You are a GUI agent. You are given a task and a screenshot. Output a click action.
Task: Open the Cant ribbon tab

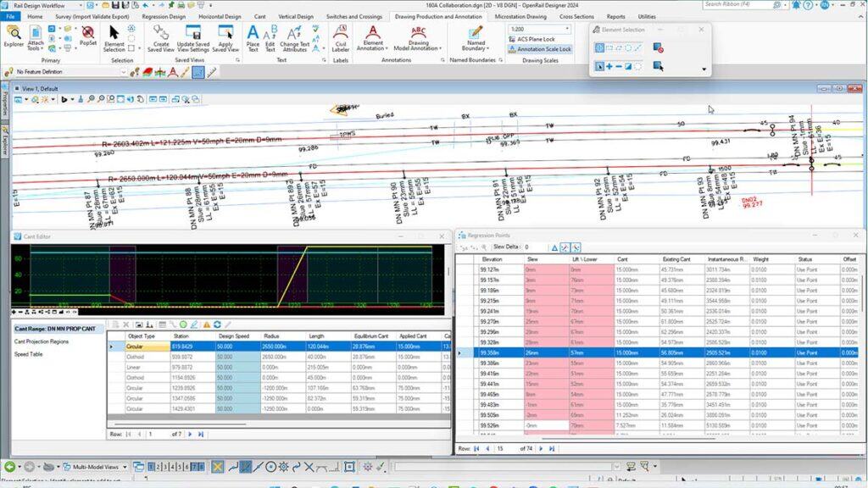(x=259, y=17)
